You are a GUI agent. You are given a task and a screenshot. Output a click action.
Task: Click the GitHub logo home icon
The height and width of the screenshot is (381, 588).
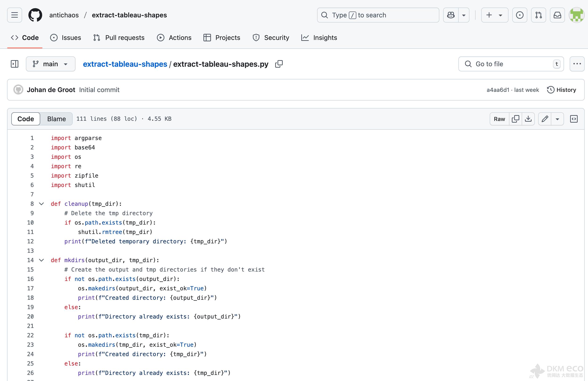pyautogui.click(x=35, y=15)
